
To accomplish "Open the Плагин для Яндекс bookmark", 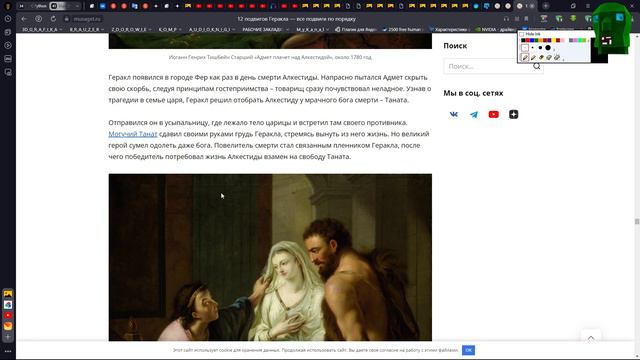I will (356, 29).
